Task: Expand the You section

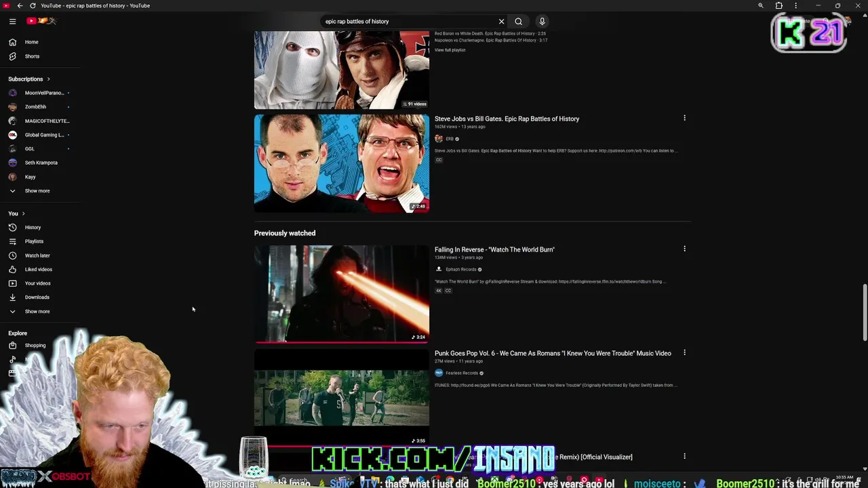Action: click(x=16, y=213)
